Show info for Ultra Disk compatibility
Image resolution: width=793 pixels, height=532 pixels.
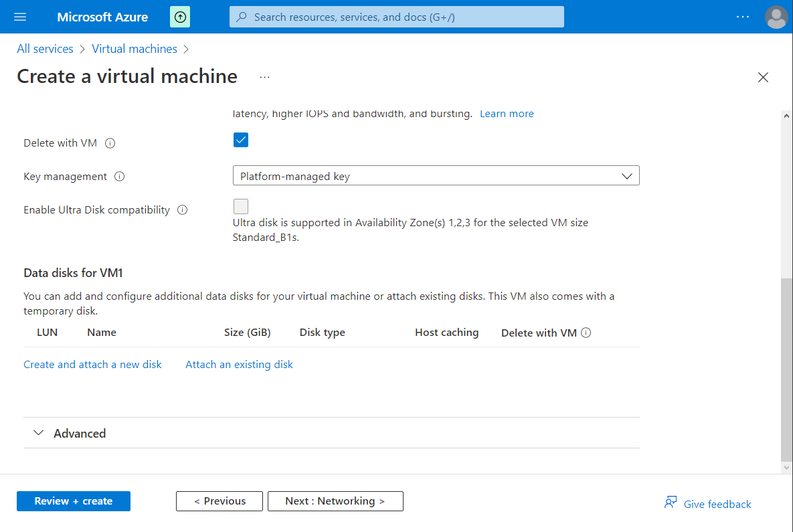click(x=183, y=210)
